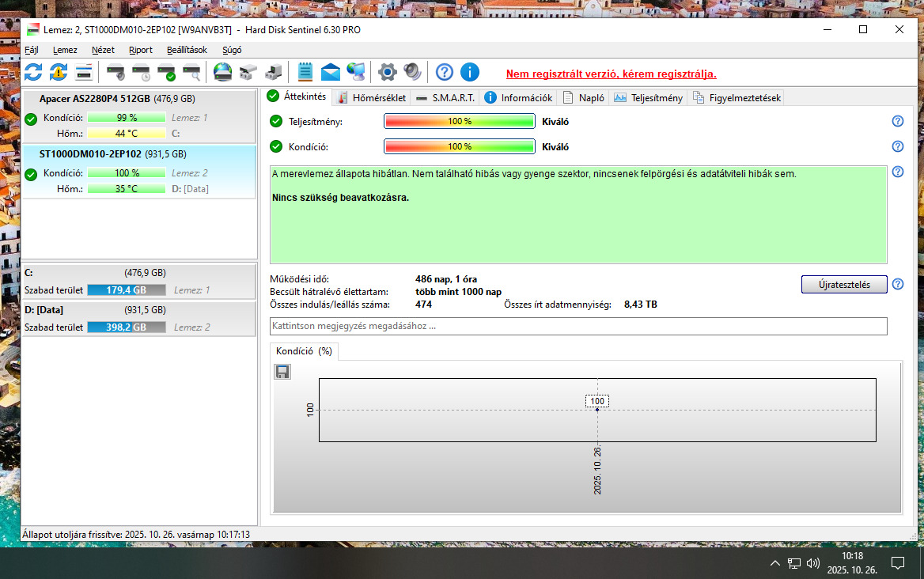Click the Újratesztelés button
The width and height of the screenshot is (924, 579).
[x=844, y=285]
